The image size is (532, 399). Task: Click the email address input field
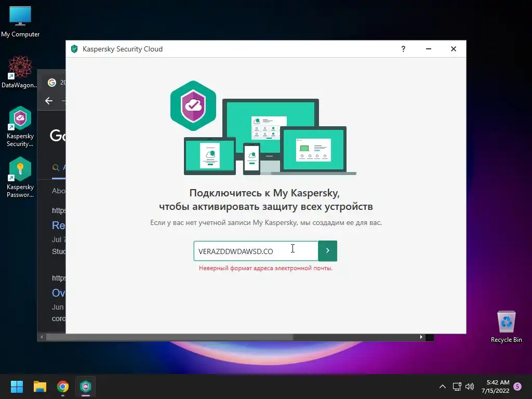[256, 251]
